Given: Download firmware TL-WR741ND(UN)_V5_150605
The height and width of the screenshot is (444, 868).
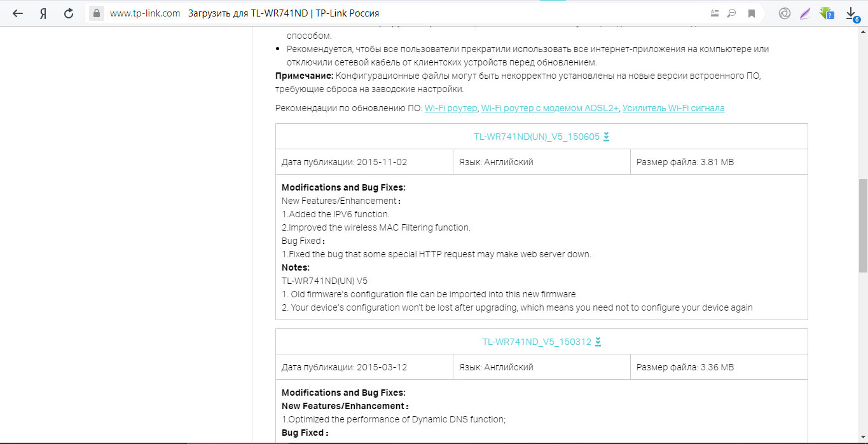Looking at the screenshot, I should (x=537, y=137).
